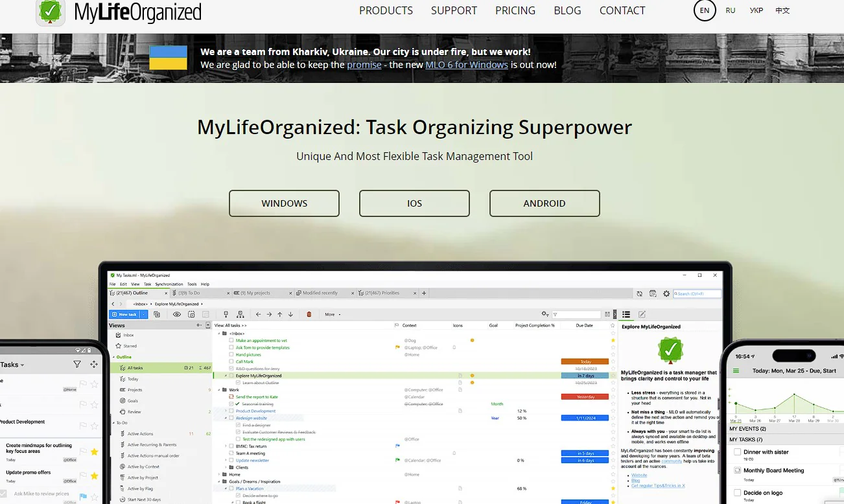Click the filter funnel icon on phone Tasks header
Screen dimensions: 844x504
[77, 364]
